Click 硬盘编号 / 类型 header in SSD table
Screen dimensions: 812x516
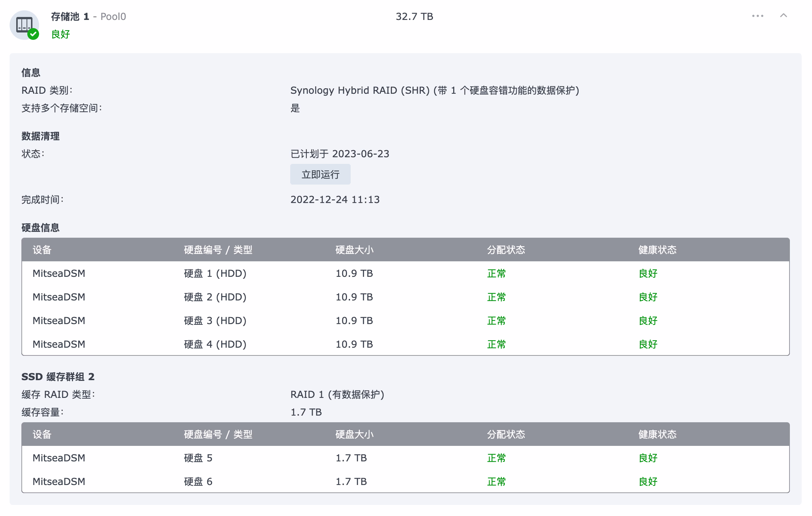218,434
